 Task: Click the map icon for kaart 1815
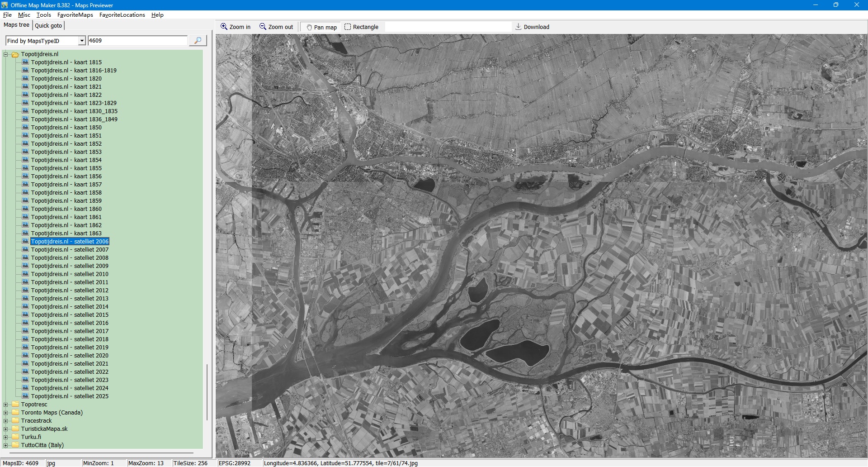click(x=26, y=62)
